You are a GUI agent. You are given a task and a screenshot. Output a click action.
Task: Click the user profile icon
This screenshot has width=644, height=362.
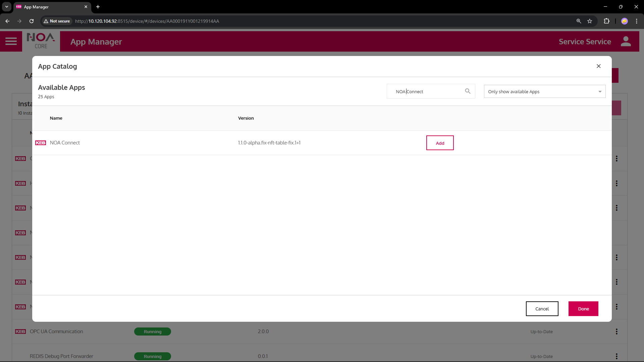point(626,41)
